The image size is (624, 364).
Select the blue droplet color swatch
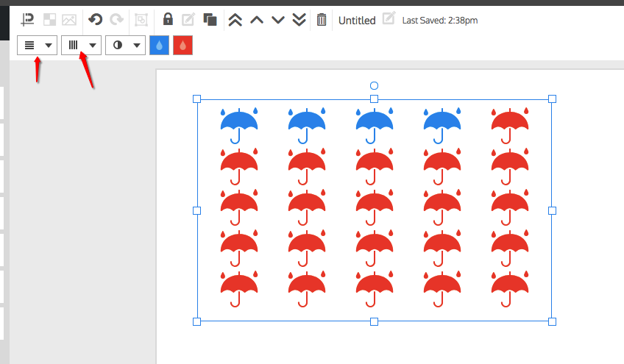click(160, 45)
